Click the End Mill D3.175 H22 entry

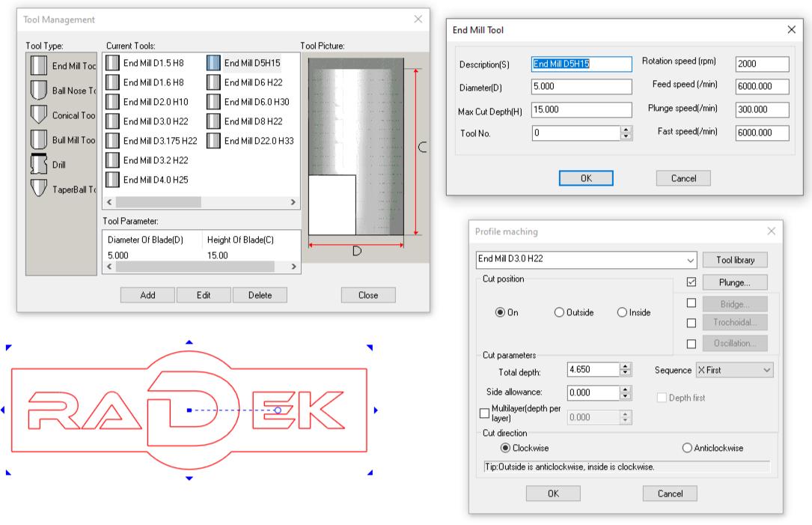click(159, 140)
